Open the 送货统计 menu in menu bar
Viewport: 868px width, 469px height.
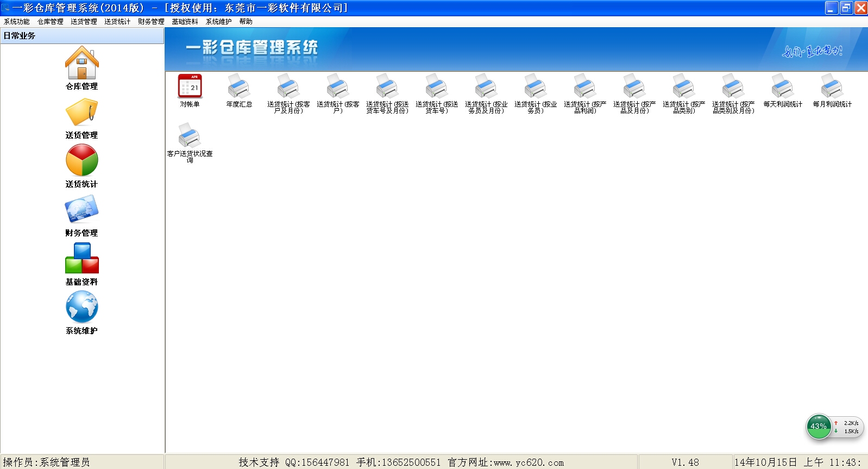pyautogui.click(x=118, y=22)
